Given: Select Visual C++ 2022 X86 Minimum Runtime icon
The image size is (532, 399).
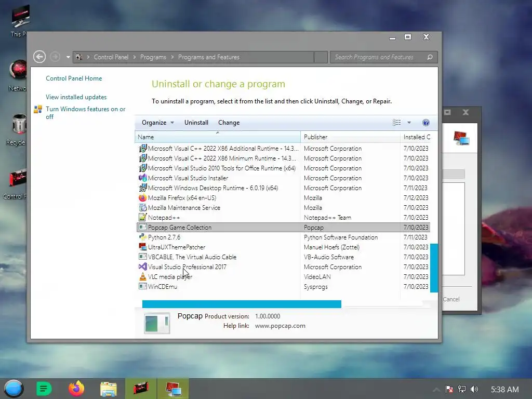Looking at the screenshot, I should click(143, 158).
